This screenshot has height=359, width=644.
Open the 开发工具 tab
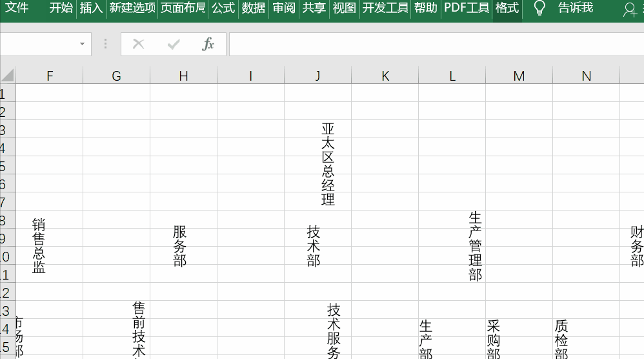coord(385,7)
